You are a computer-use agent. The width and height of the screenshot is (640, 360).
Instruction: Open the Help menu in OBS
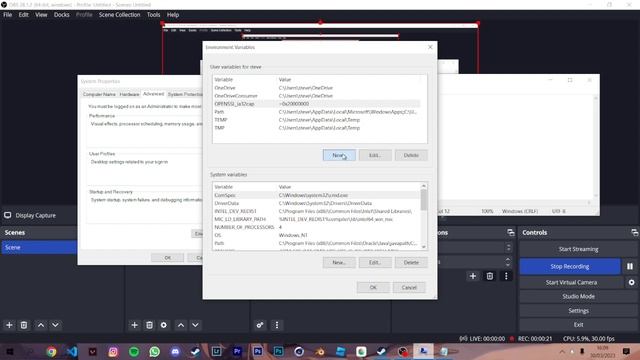point(173,15)
